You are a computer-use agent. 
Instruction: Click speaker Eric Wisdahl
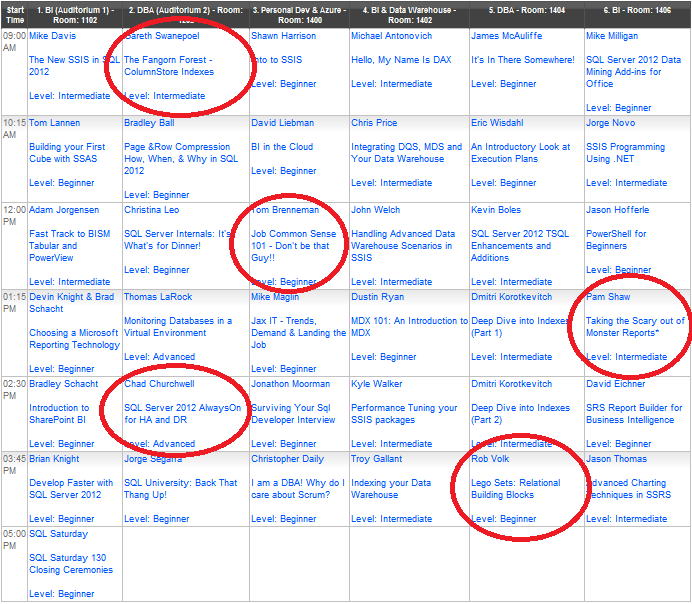[x=497, y=123]
